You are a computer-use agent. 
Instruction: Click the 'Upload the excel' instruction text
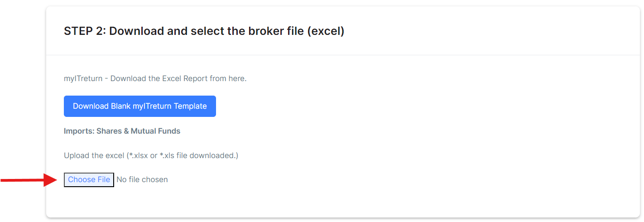94,155
